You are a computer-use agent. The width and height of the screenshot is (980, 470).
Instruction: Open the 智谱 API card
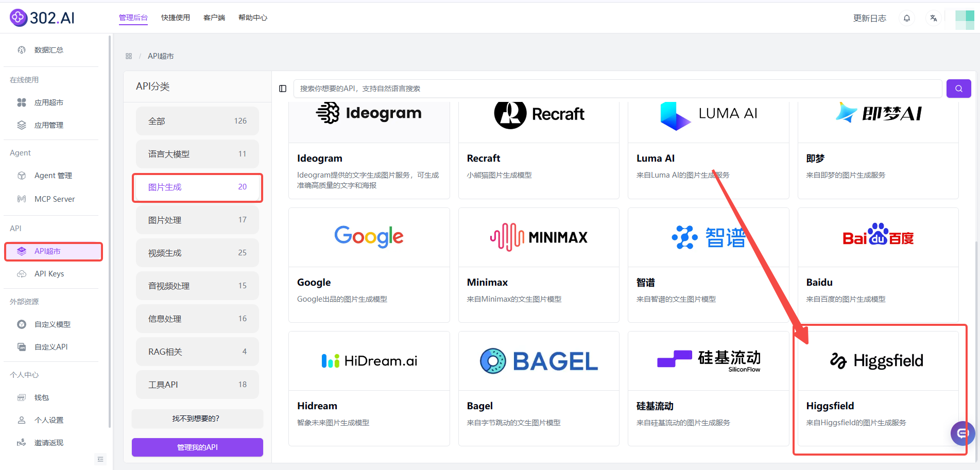click(x=709, y=265)
